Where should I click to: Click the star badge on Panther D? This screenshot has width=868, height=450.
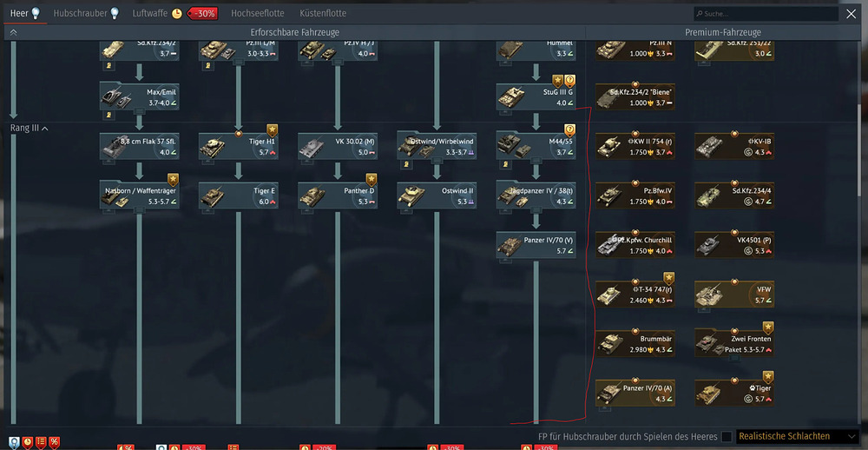(x=371, y=179)
